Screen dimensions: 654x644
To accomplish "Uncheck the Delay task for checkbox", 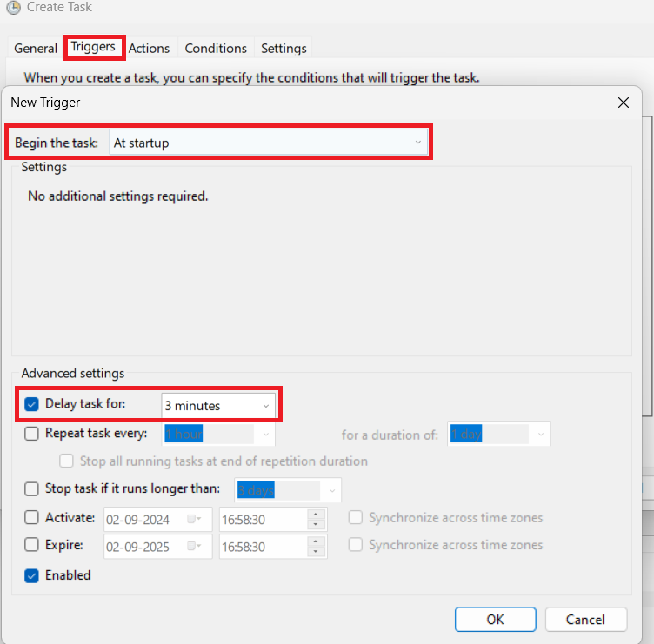I will (32, 405).
